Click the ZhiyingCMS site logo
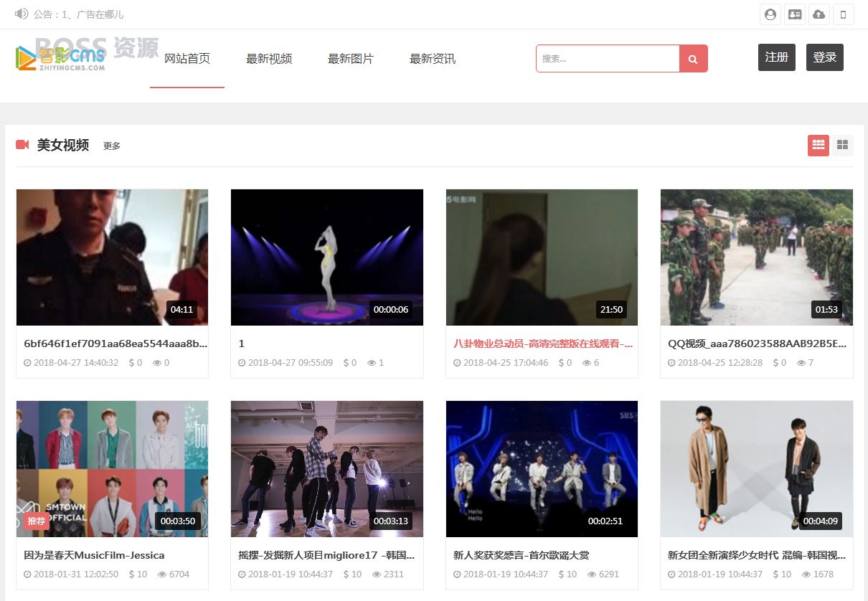Viewport: 868px width, 601px height. click(61, 57)
